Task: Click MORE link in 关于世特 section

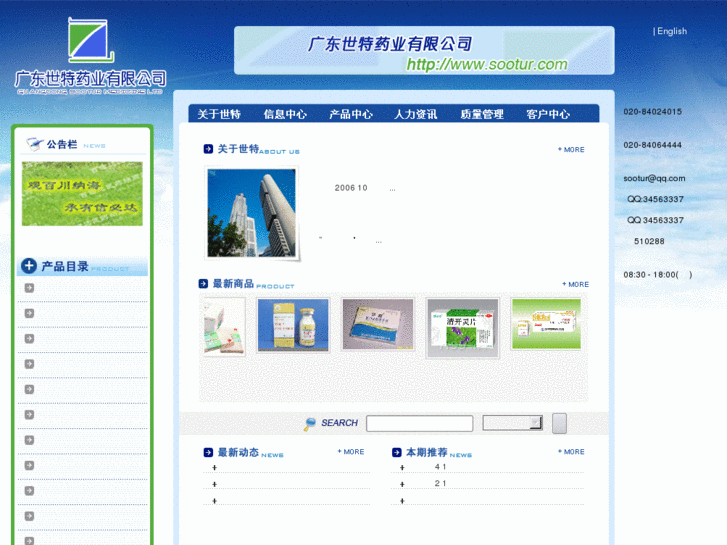Action: 571,149
